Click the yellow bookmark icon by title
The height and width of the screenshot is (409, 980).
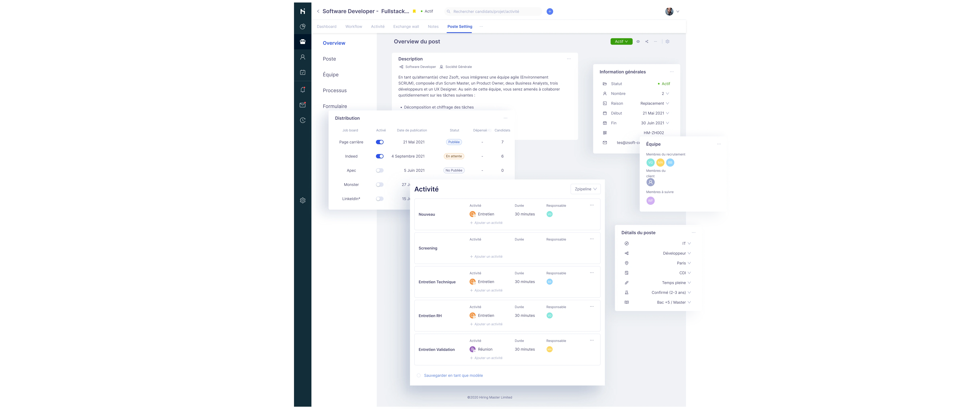click(414, 11)
